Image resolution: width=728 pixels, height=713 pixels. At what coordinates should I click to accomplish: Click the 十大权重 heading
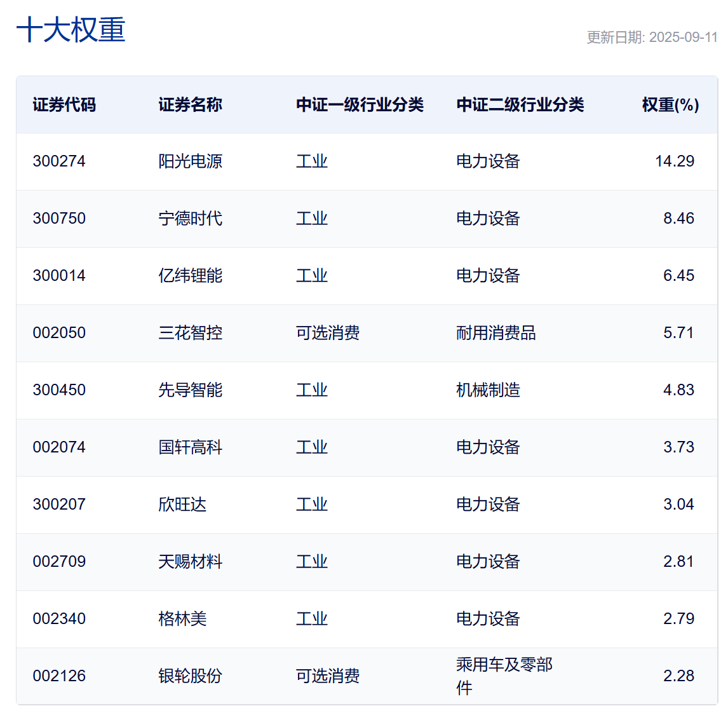point(71,30)
